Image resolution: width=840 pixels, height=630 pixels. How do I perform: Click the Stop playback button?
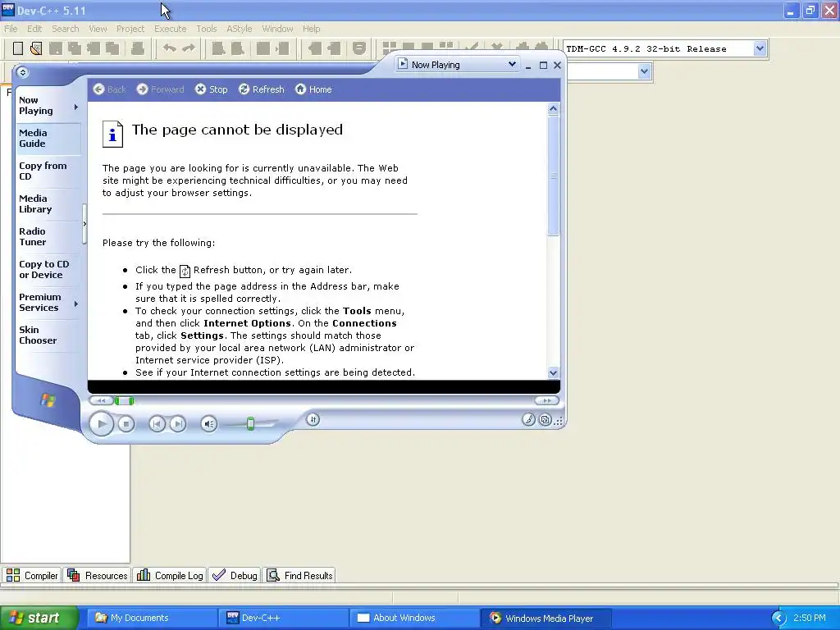(126, 424)
